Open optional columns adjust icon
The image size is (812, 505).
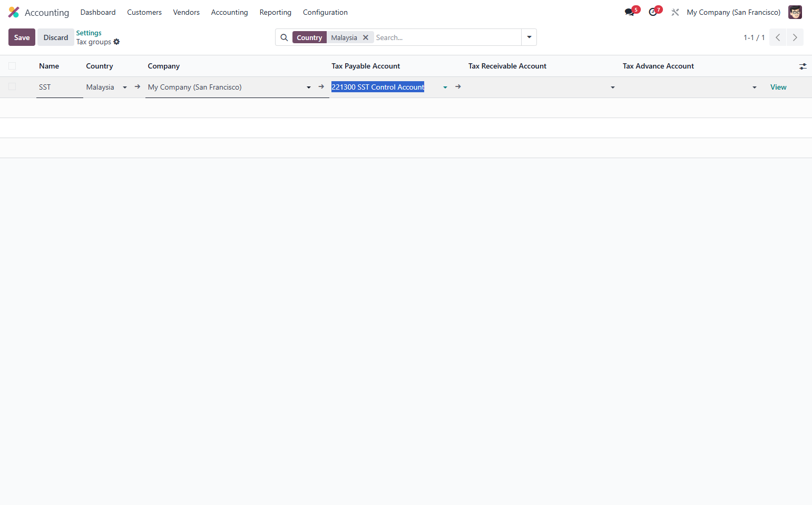tap(803, 66)
